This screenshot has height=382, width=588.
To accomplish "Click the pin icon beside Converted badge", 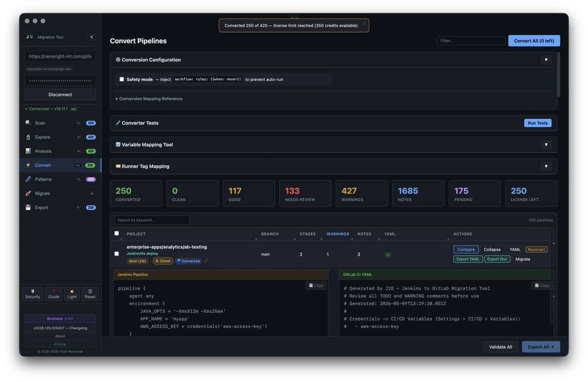I will click(206, 261).
